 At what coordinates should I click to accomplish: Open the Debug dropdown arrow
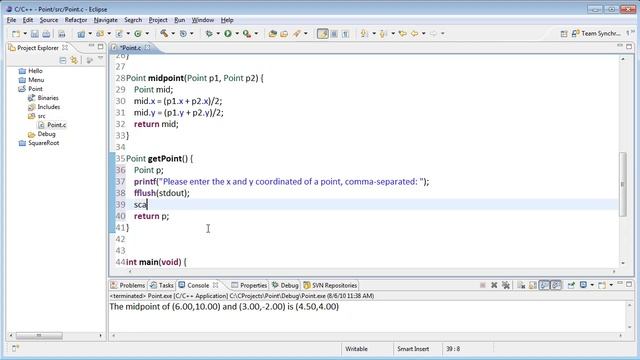pos(218,34)
